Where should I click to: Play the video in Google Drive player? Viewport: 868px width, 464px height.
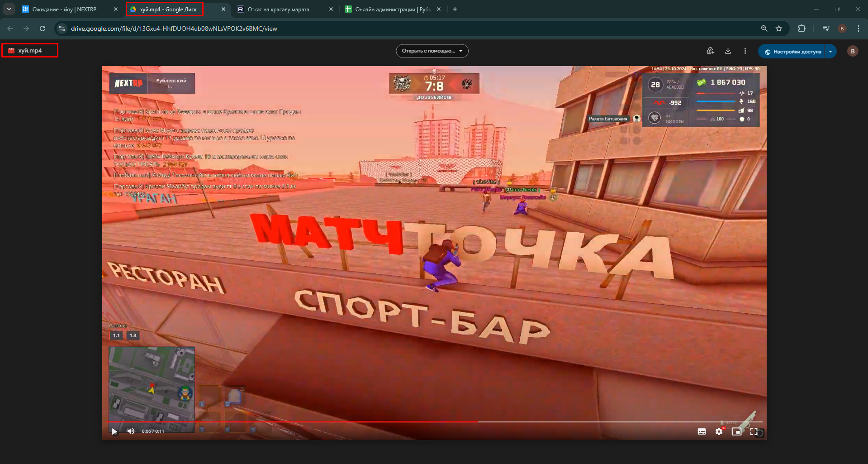[x=114, y=431]
